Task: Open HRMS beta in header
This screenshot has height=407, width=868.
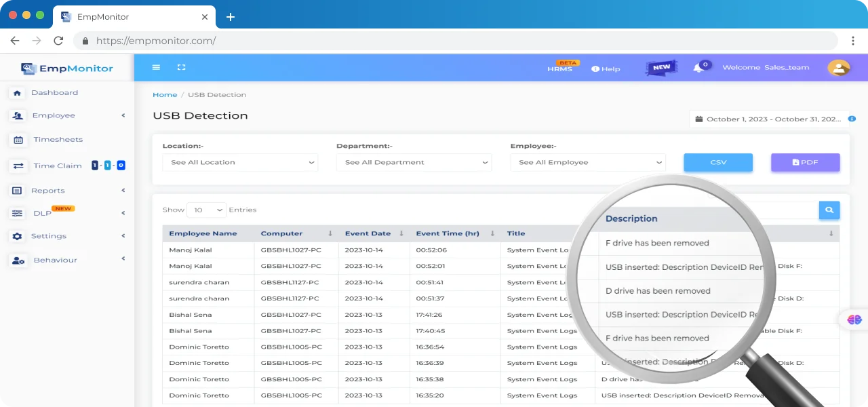Action: 559,69
